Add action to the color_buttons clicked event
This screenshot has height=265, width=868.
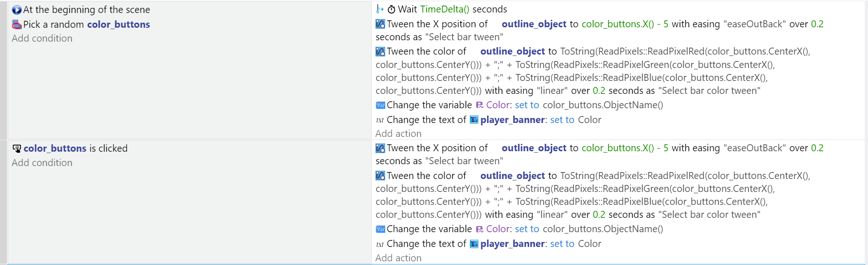pos(398,258)
